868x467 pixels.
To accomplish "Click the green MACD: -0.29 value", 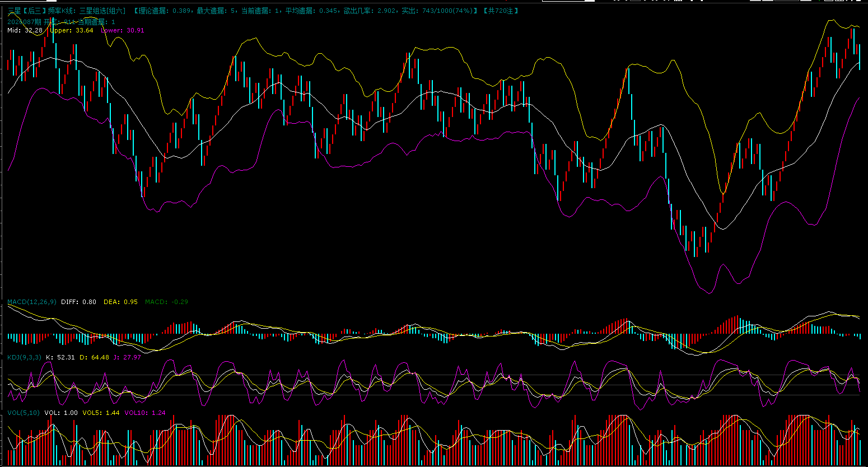I will pos(166,302).
